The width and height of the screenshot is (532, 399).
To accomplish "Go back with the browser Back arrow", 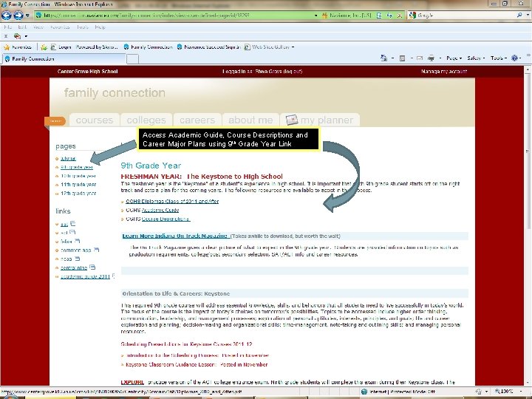I will pyautogui.click(x=7, y=16).
